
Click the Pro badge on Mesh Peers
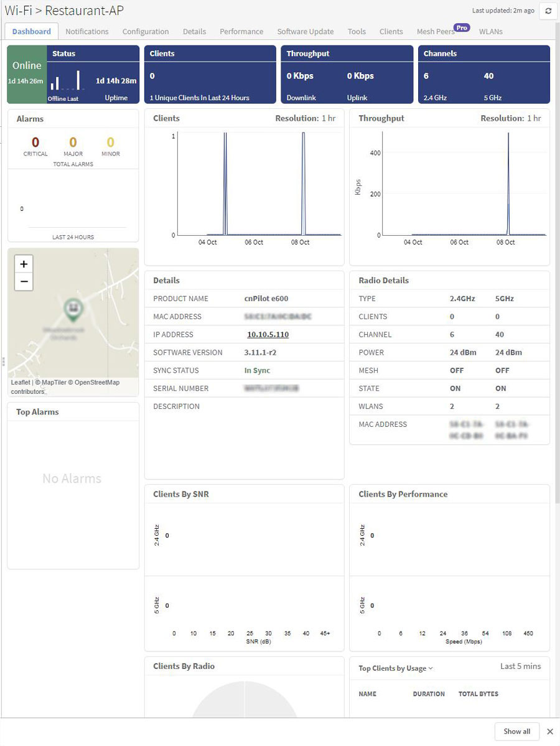tap(462, 27)
